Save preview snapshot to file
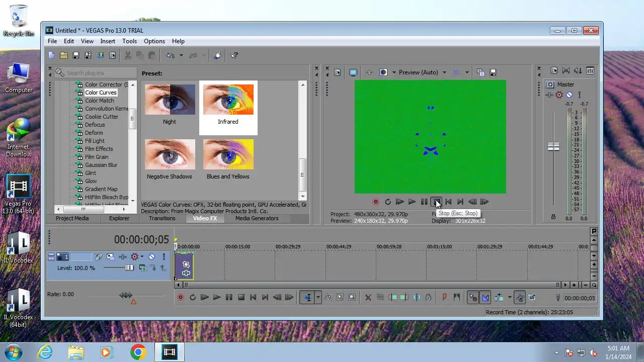The image size is (644, 362). pyautogui.click(x=493, y=72)
